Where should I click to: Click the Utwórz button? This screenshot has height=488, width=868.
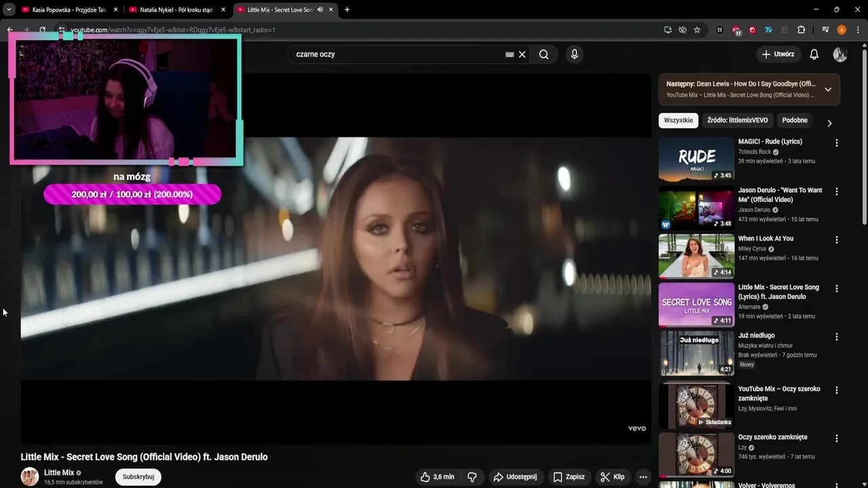click(778, 54)
